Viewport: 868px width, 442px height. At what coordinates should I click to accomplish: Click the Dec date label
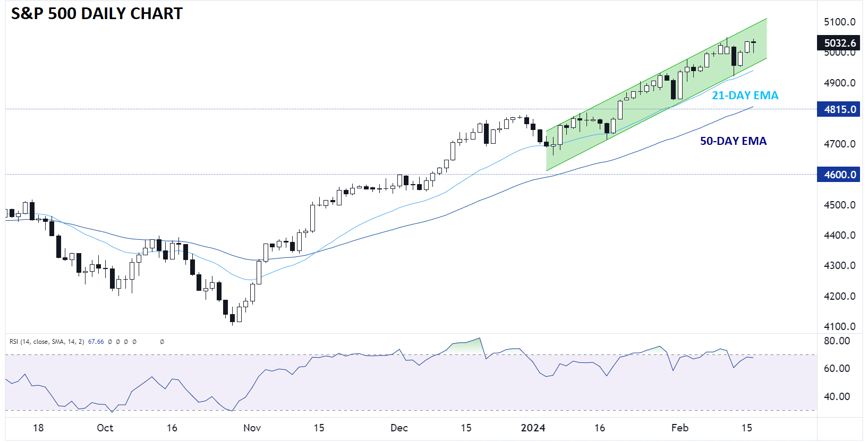pyautogui.click(x=399, y=428)
